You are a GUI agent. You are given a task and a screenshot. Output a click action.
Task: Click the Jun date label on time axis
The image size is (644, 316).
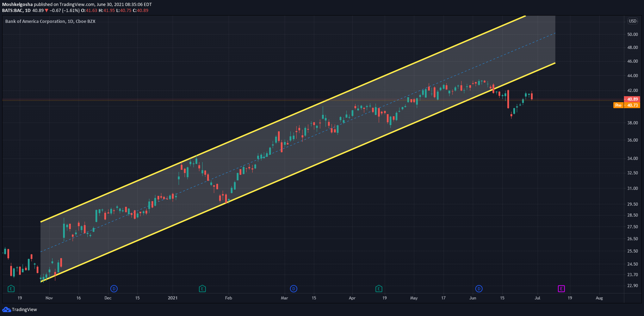tap(473, 298)
